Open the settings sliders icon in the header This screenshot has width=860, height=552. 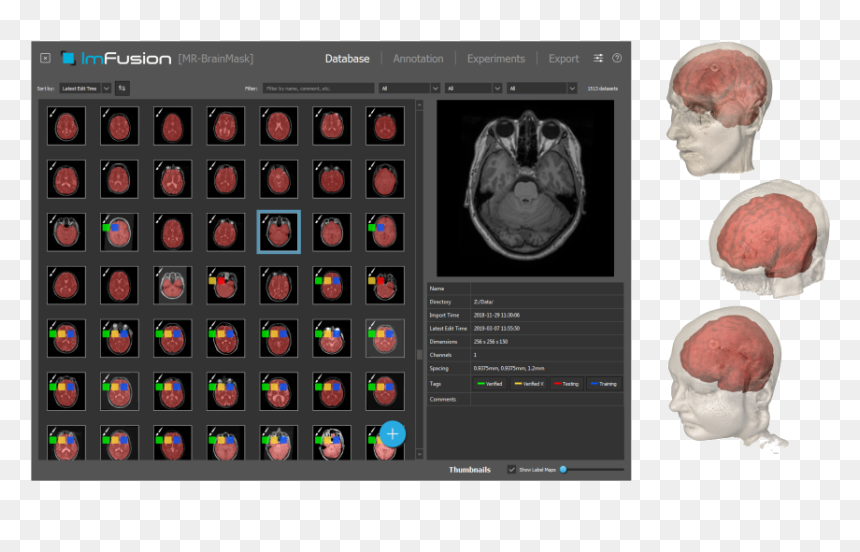coord(598,58)
